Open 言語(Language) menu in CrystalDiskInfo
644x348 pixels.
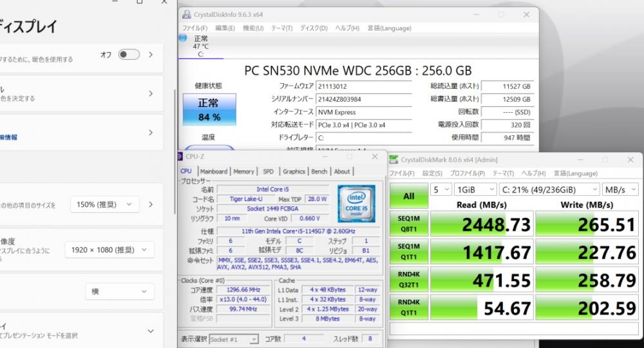click(x=389, y=28)
